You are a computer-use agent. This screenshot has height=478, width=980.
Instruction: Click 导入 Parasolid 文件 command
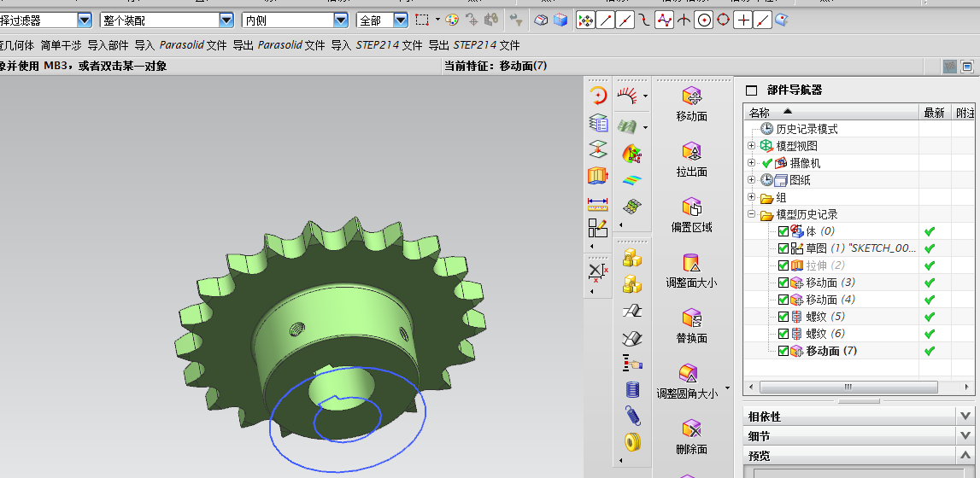tap(180, 45)
